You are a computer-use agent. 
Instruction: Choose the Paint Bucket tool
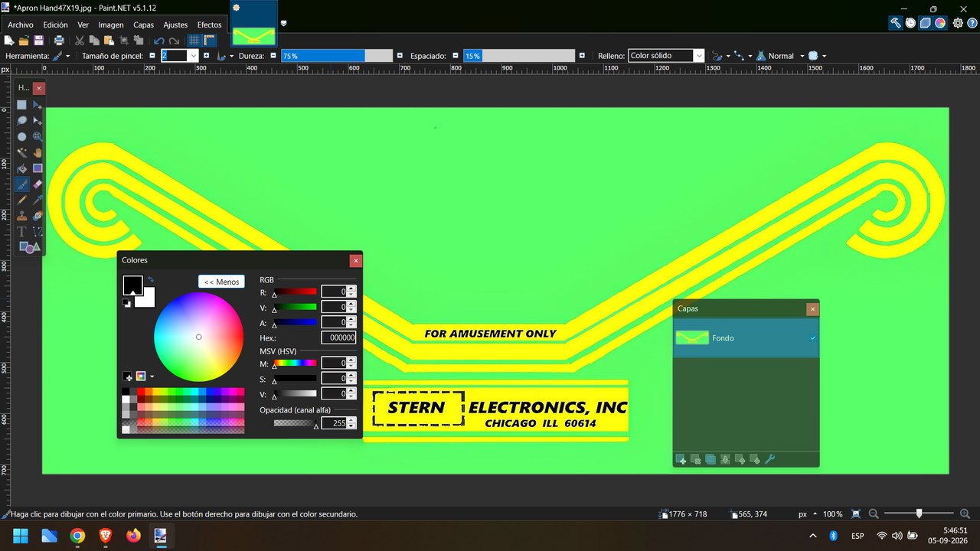pos(22,168)
